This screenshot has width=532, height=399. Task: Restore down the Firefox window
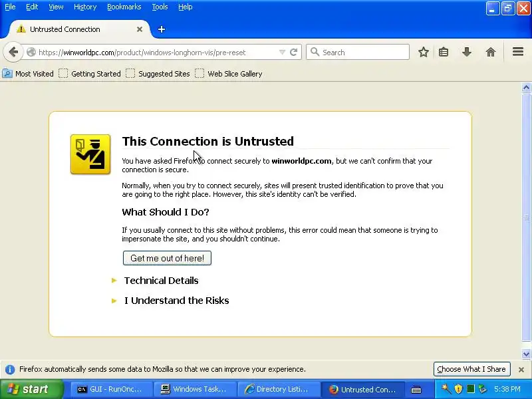508,9
